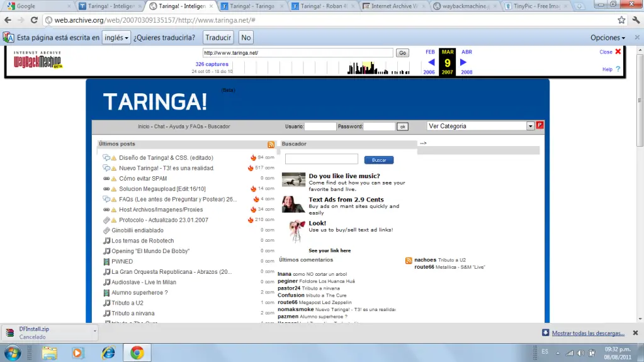This screenshot has width=644, height=362.
Task: Open Wayback Help question mark
Action: (x=618, y=69)
